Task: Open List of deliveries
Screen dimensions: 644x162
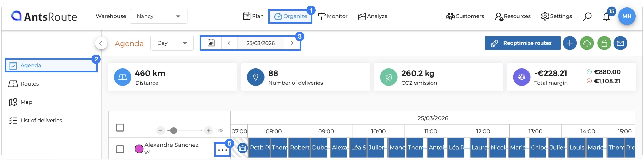Action: pyautogui.click(x=36, y=121)
